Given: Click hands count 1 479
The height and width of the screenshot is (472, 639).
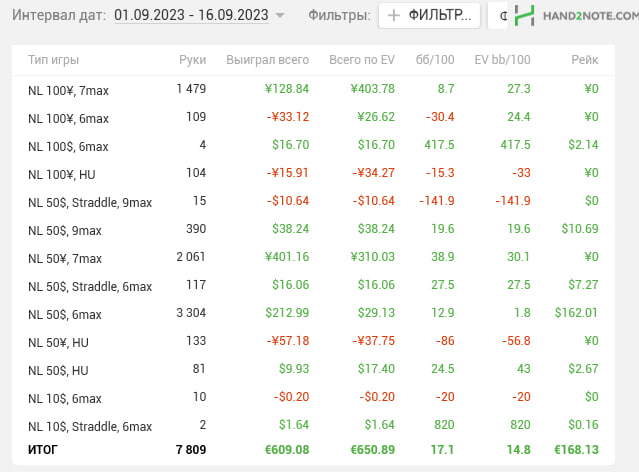Looking at the screenshot, I should coord(191,88).
